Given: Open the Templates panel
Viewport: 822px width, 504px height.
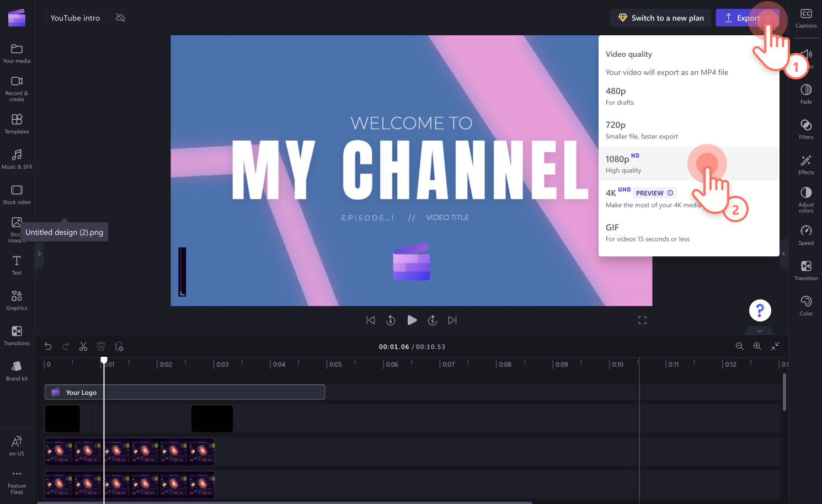Looking at the screenshot, I should (17, 122).
